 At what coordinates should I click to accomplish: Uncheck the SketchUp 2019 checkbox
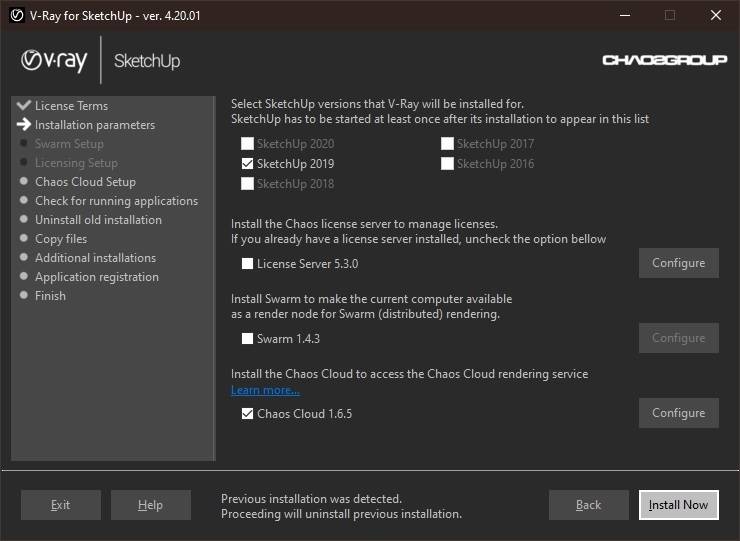[x=247, y=163]
